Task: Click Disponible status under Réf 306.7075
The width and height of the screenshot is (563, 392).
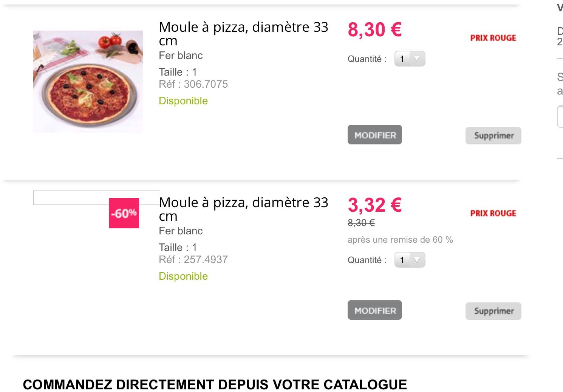Action: (x=183, y=101)
